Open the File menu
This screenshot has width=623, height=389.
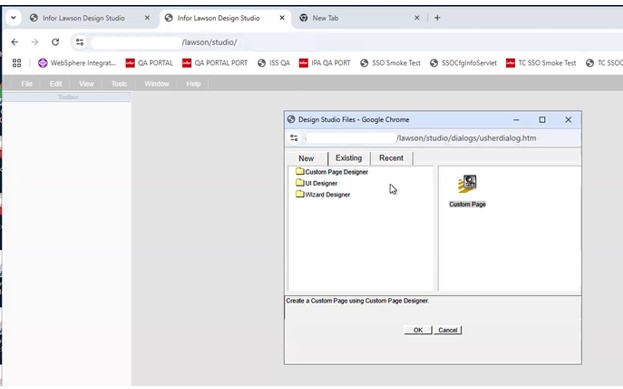[27, 84]
